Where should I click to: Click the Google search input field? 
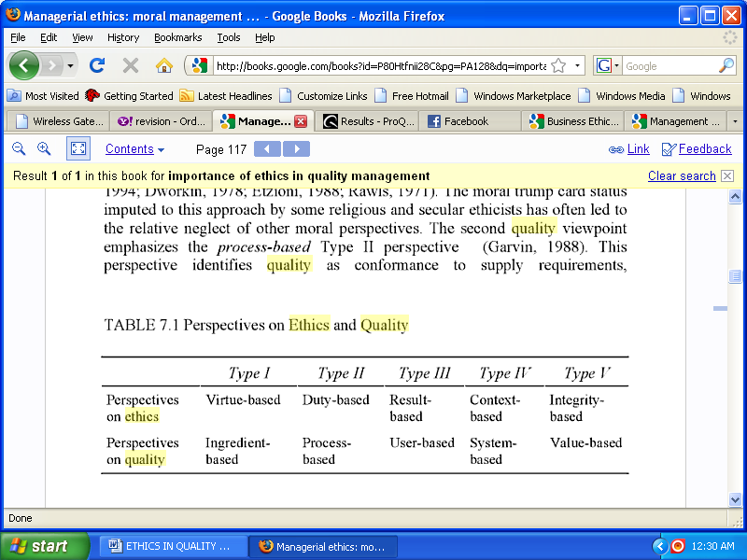(669, 66)
